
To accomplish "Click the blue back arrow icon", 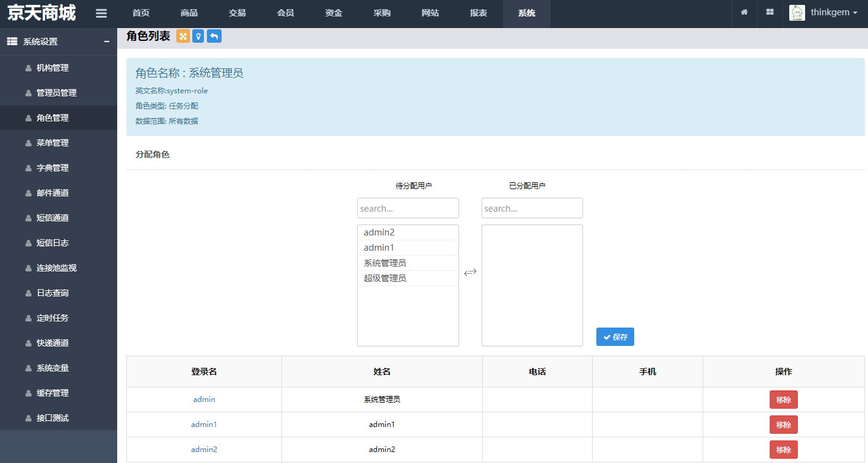I will tap(214, 36).
